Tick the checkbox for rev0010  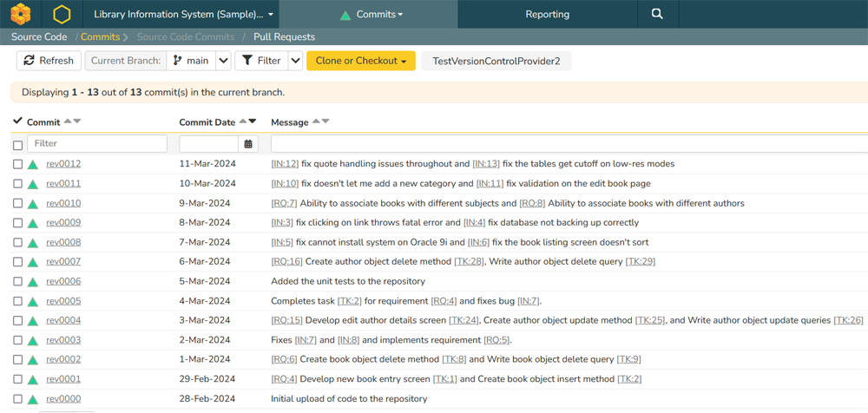(18, 203)
